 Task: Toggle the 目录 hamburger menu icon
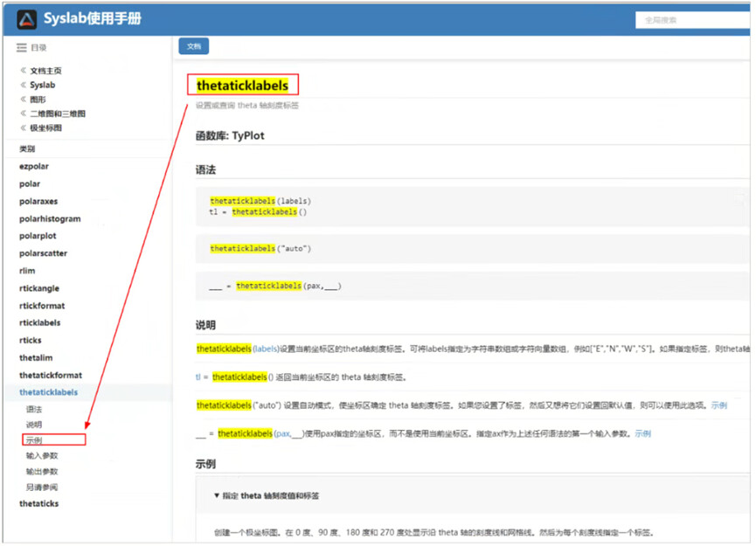(21, 48)
